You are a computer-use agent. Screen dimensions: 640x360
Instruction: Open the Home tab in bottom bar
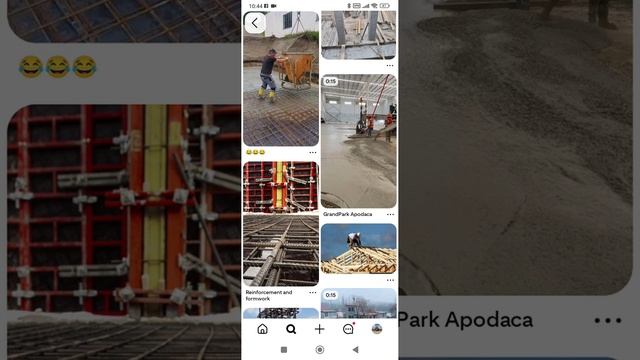click(262, 329)
